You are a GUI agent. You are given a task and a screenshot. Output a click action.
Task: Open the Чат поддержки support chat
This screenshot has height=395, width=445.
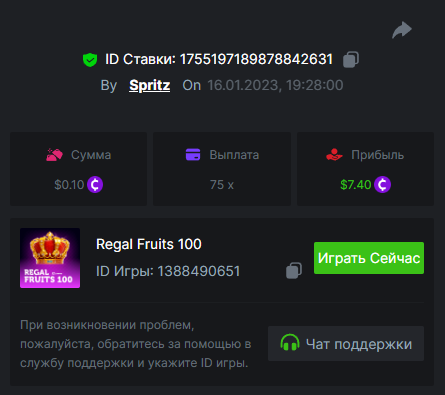pos(346,344)
